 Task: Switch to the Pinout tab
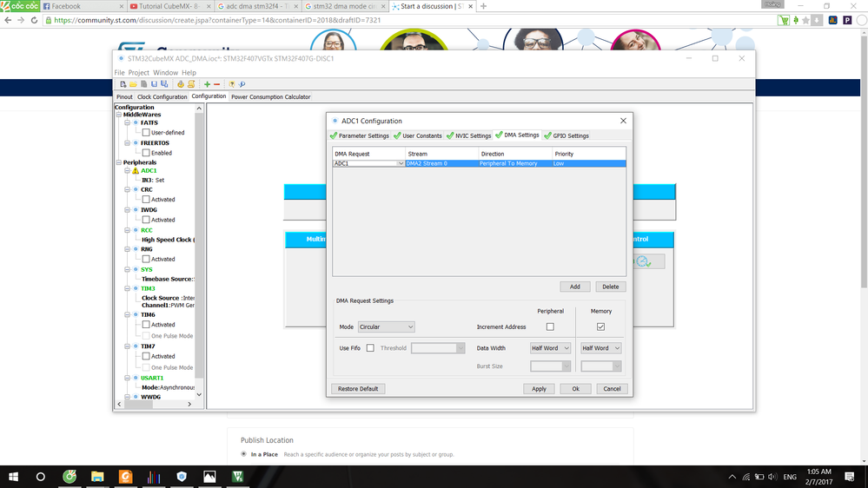click(124, 97)
